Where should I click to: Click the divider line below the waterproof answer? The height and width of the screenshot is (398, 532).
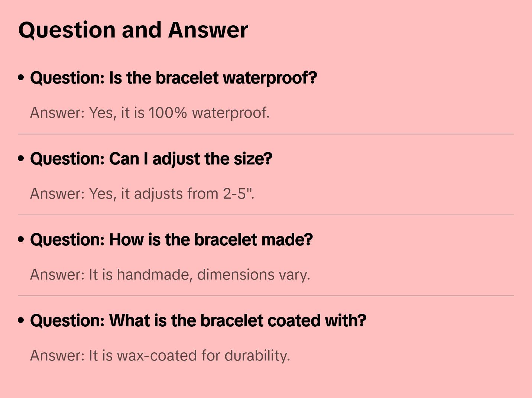point(266,134)
